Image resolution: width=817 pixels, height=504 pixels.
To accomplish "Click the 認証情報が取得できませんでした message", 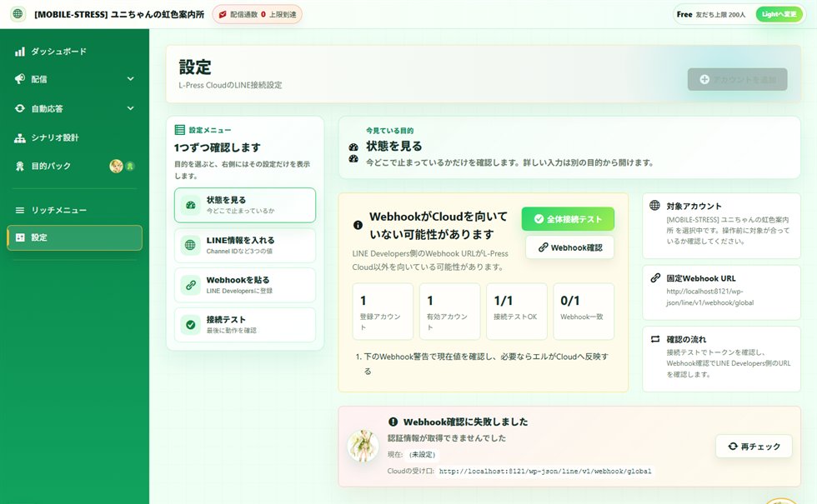I will pos(447,438).
